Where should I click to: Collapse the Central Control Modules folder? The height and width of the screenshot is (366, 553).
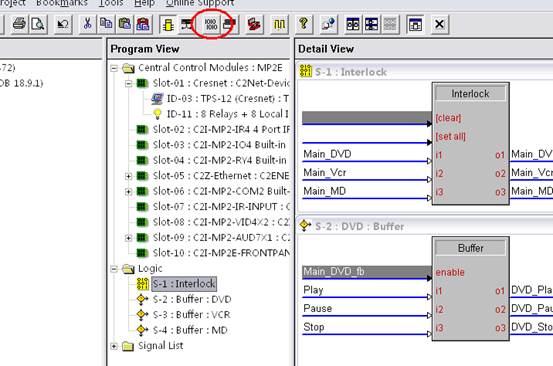[x=114, y=68]
